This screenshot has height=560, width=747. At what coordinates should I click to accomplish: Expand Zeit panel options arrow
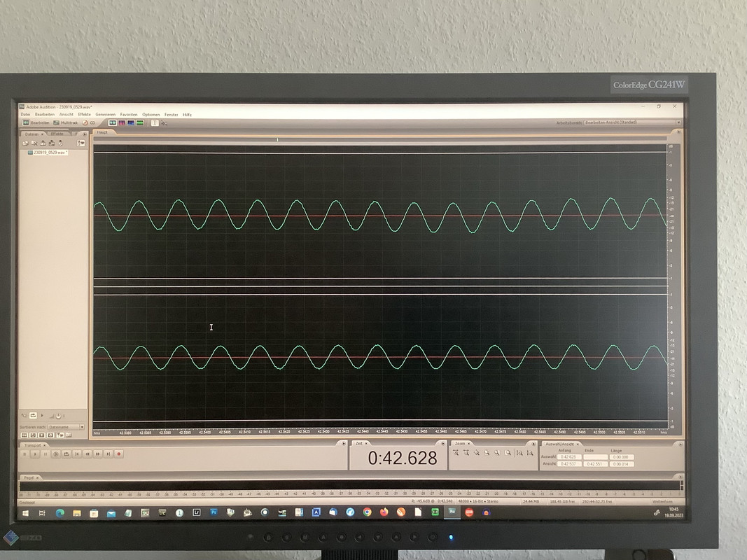click(442, 443)
